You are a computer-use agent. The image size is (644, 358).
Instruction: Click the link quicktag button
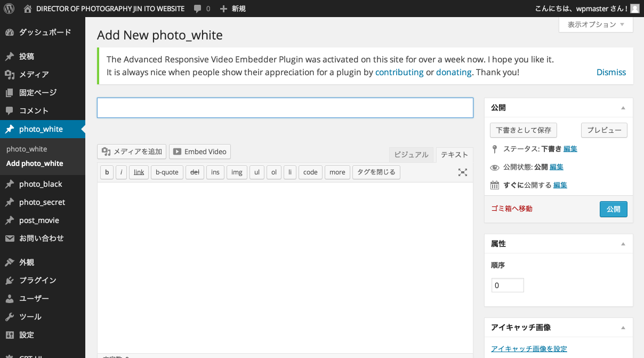click(x=139, y=172)
